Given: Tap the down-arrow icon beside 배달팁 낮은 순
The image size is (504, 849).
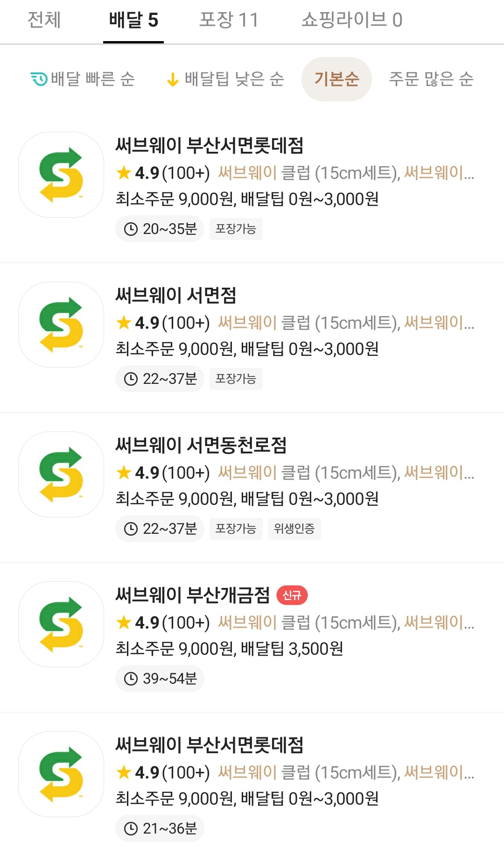Looking at the screenshot, I should coord(173,79).
